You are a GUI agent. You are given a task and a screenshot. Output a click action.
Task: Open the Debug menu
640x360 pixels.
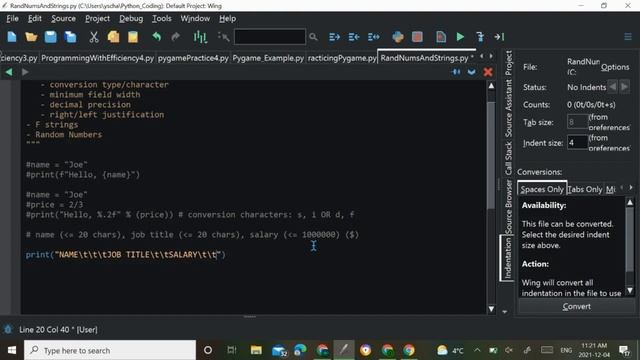click(x=131, y=19)
